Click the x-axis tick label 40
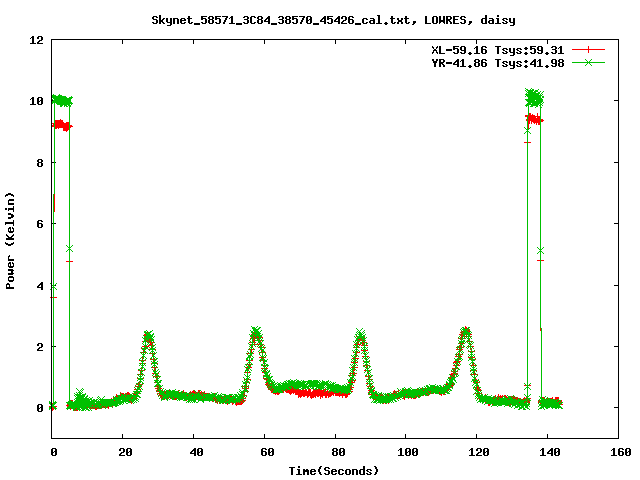 pos(193,452)
